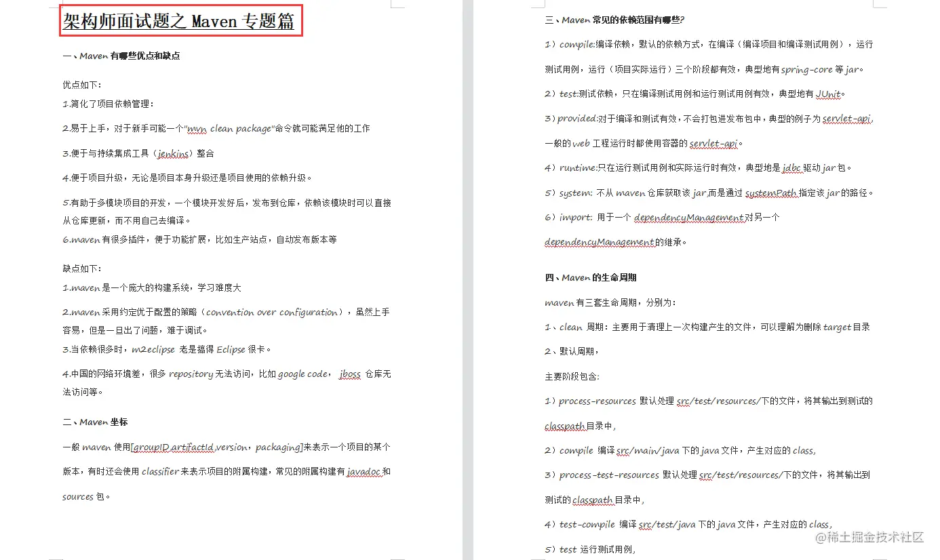Click the heading 一、Maven 有哪些优点和缺点
940x560 pixels.
(x=122, y=56)
